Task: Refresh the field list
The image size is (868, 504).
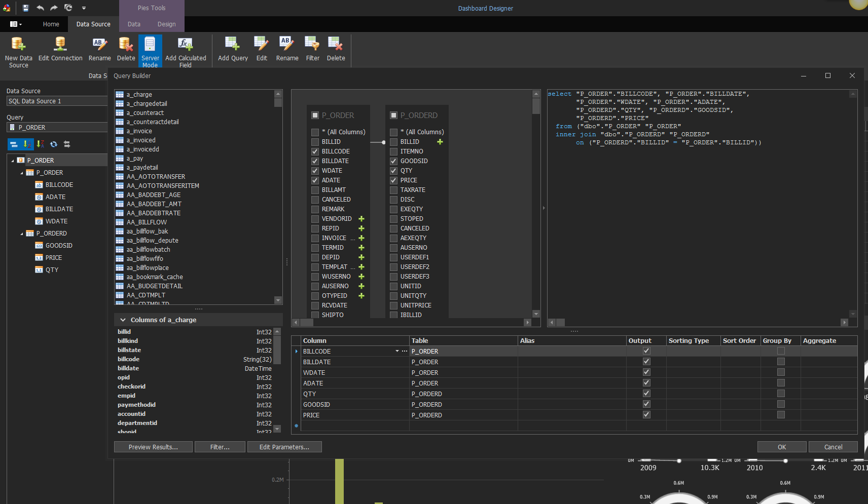Action: point(54,144)
